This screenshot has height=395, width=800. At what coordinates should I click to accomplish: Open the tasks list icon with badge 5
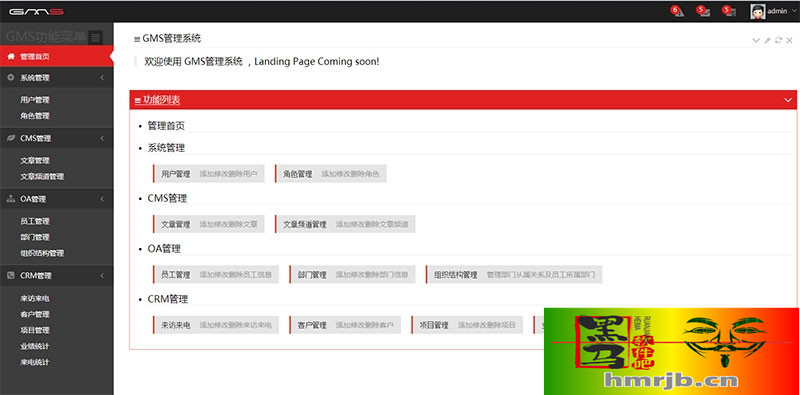point(730,11)
